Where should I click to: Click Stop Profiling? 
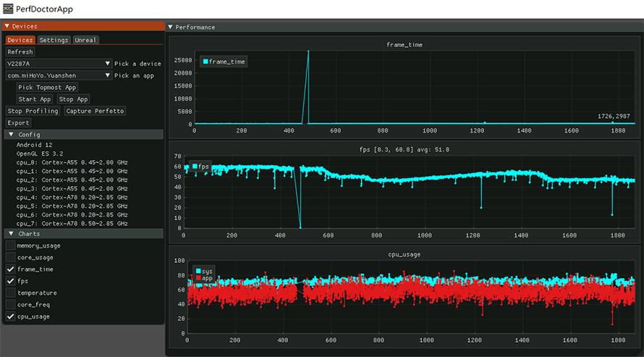tap(33, 111)
